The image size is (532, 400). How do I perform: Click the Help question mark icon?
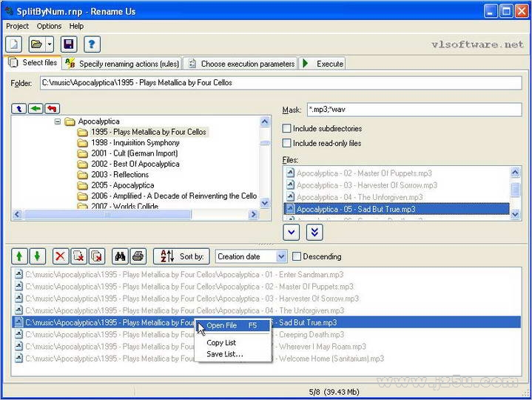point(92,44)
